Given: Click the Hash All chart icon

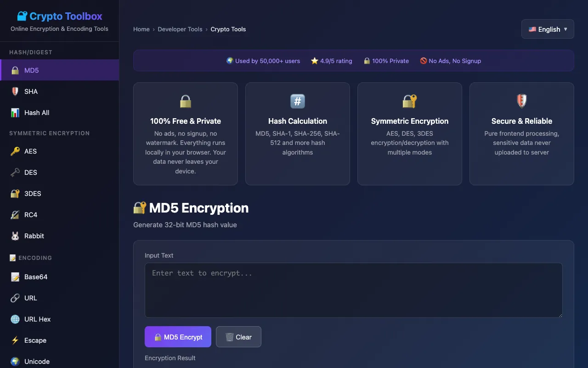Looking at the screenshot, I should point(15,113).
